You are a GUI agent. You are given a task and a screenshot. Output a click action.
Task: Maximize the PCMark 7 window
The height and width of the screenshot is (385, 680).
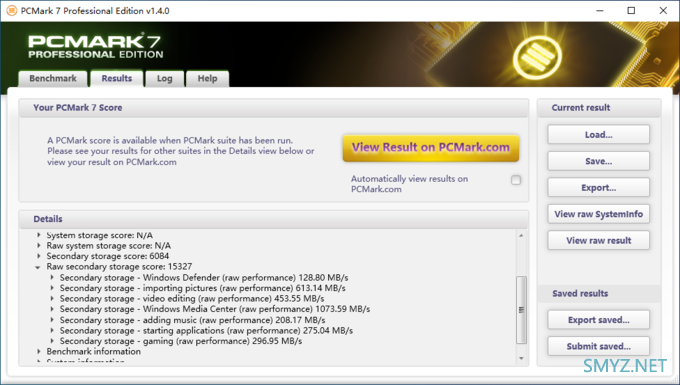631,10
